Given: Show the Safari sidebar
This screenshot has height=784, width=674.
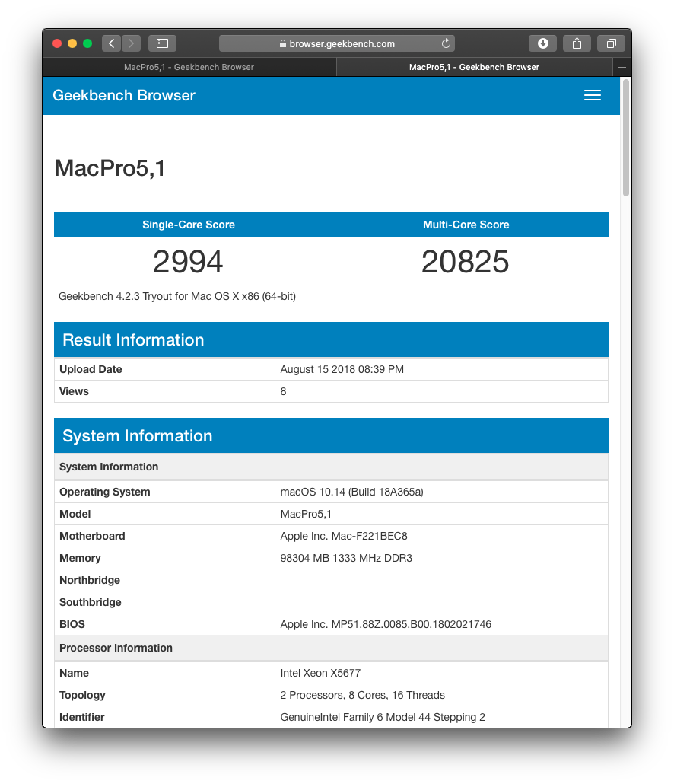Looking at the screenshot, I should 162,43.
